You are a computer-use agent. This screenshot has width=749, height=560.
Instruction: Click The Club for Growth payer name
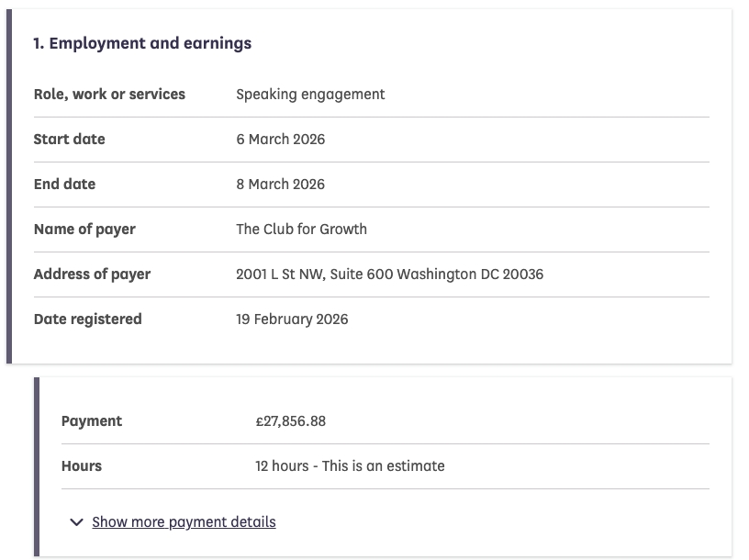tap(301, 229)
